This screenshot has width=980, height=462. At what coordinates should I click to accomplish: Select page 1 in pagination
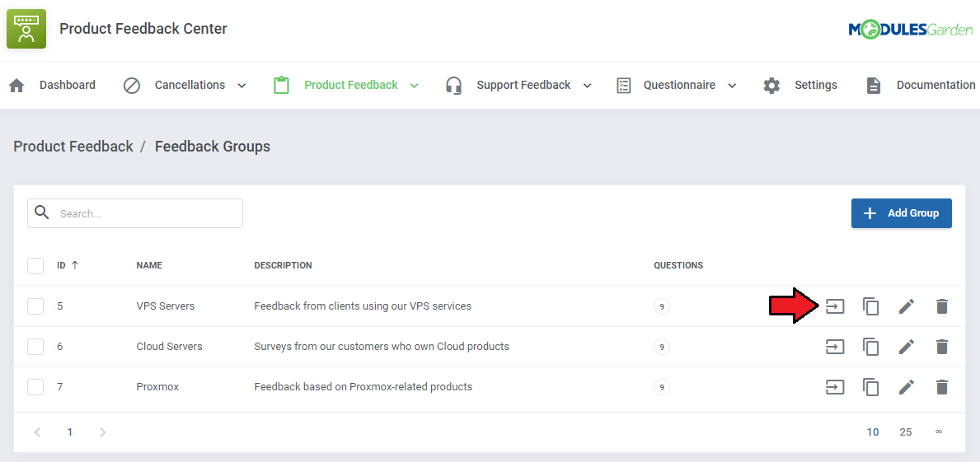point(70,432)
